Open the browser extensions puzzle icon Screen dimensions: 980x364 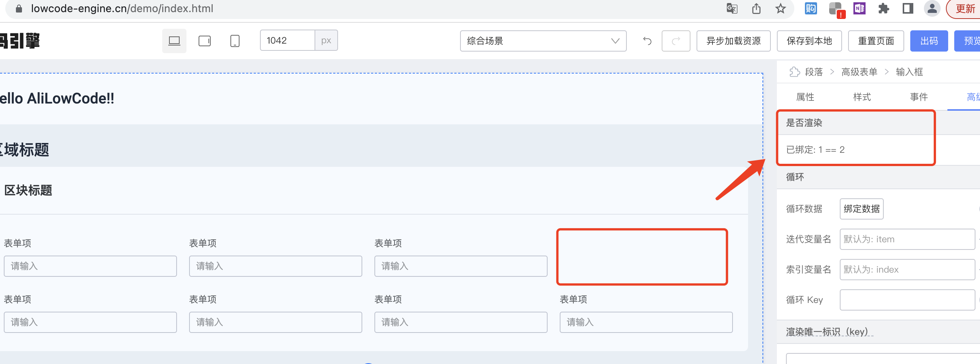883,8
